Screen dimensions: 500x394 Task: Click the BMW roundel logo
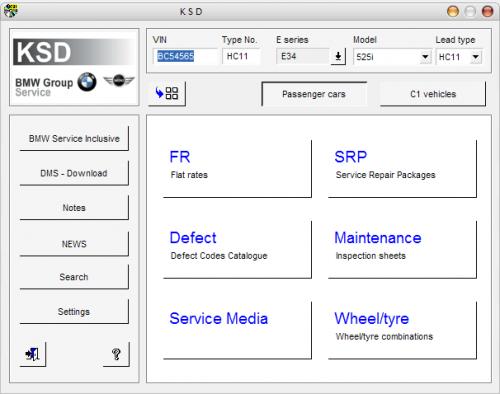point(87,82)
